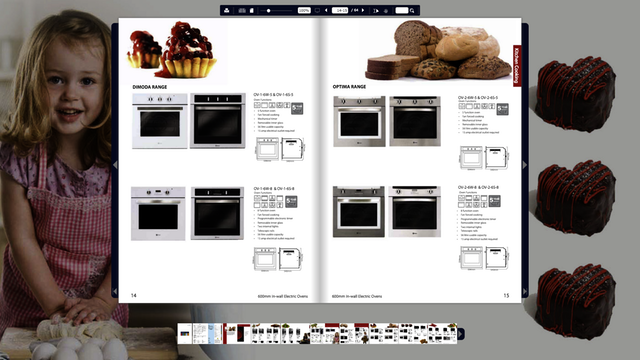Click the OV-1-6W-5 & OV-1-6S-5 model title

coord(273,95)
